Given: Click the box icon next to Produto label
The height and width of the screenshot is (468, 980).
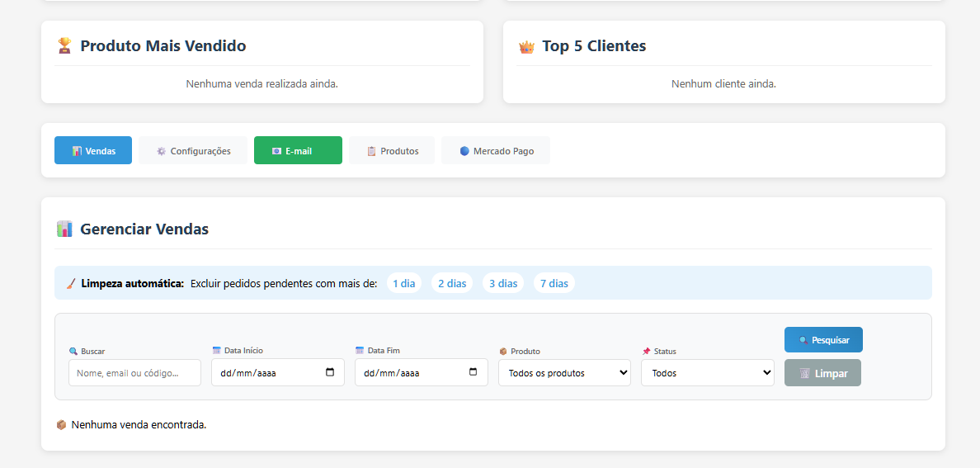Looking at the screenshot, I should coord(503,351).
